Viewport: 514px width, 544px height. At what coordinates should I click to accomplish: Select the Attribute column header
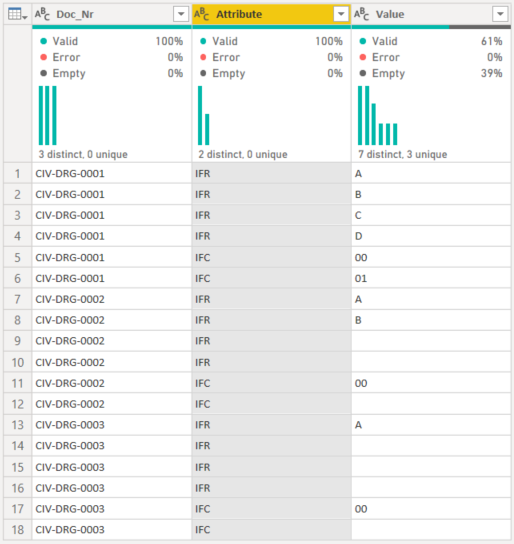click(272, 14)
